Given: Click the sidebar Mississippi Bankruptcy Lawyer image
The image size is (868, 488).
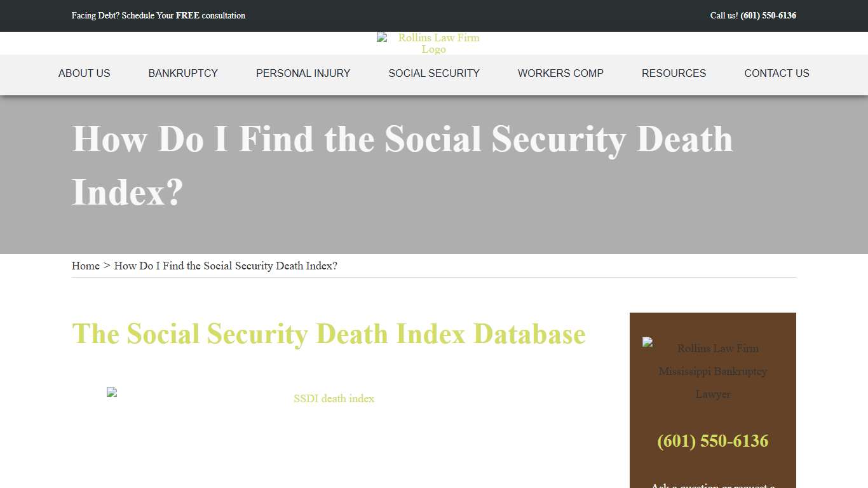Looking at the screenshot, I should click(712, 371).
